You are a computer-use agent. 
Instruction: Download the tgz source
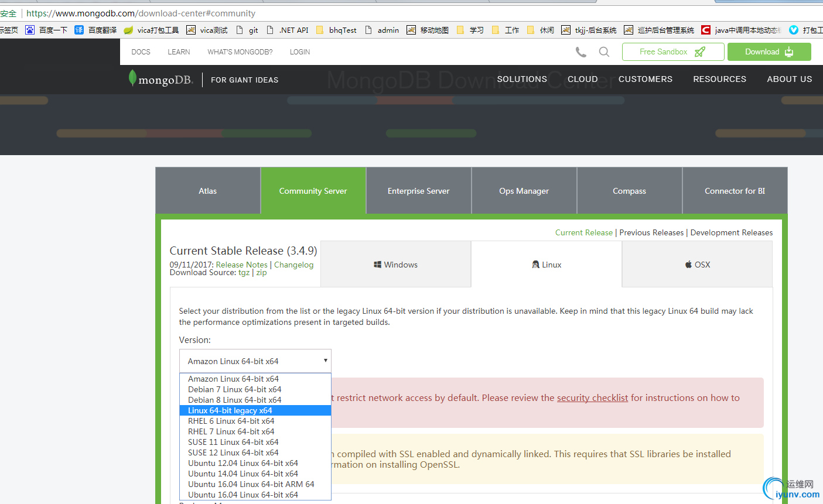tap(244, 273)
